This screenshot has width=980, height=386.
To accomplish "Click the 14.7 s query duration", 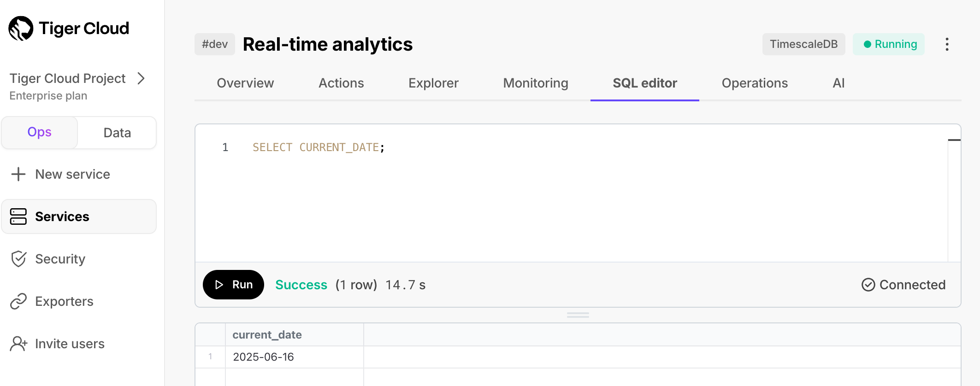I will [406, 285].
